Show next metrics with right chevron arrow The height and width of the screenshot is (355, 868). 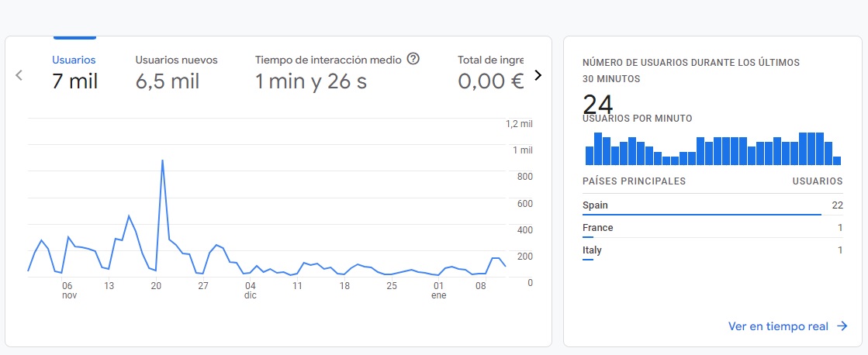(538, 75)
